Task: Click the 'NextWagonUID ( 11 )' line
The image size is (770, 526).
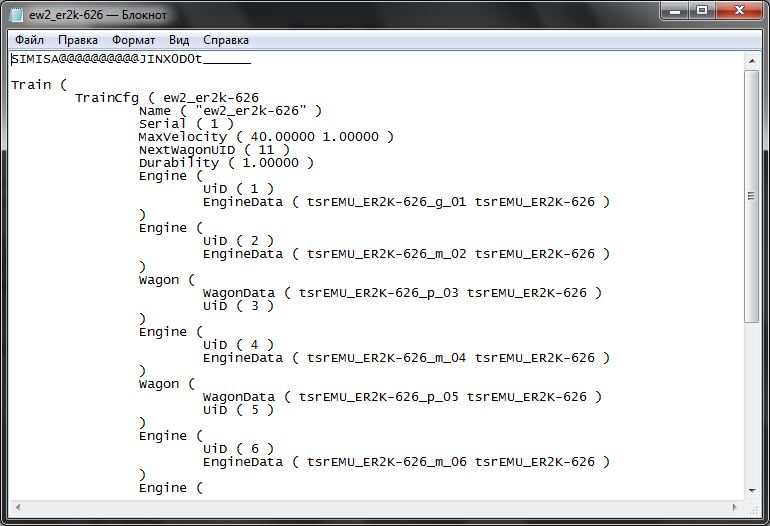Action: 214,150
